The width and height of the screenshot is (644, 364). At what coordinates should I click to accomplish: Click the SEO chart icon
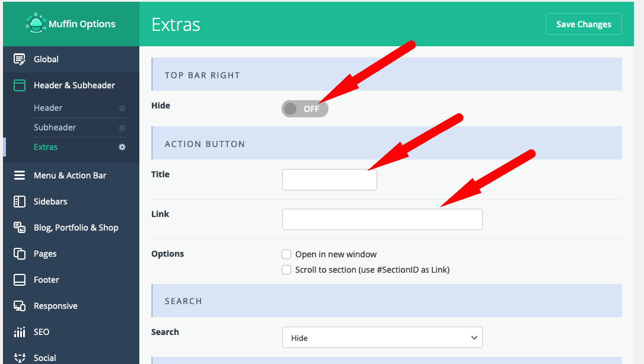click(x=20, y=331)
